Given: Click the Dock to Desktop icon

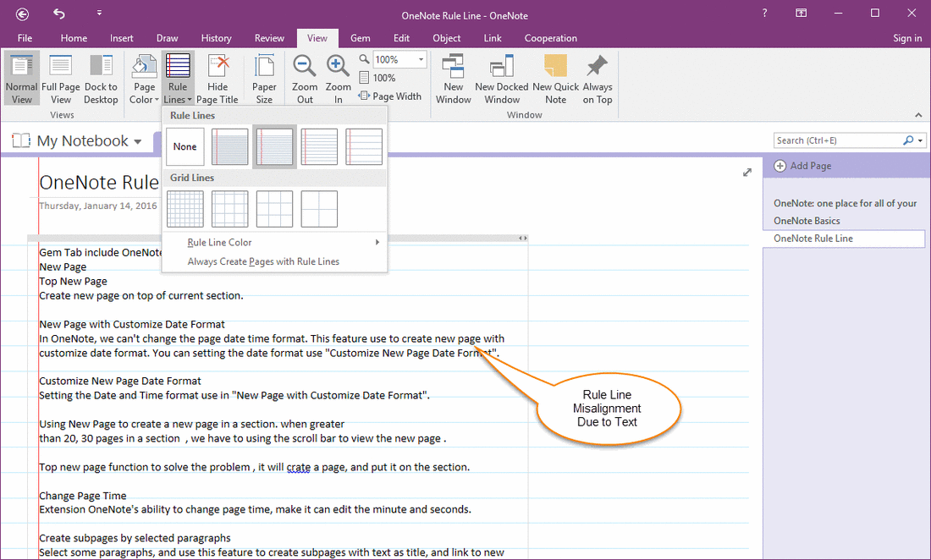Looking at the screenshot, I should (101, 78).
